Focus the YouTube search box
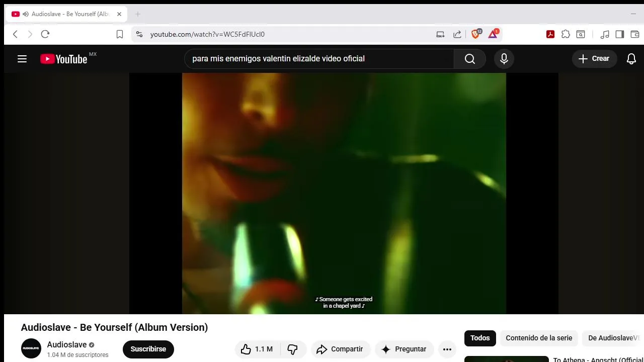 tap(319, 59)
